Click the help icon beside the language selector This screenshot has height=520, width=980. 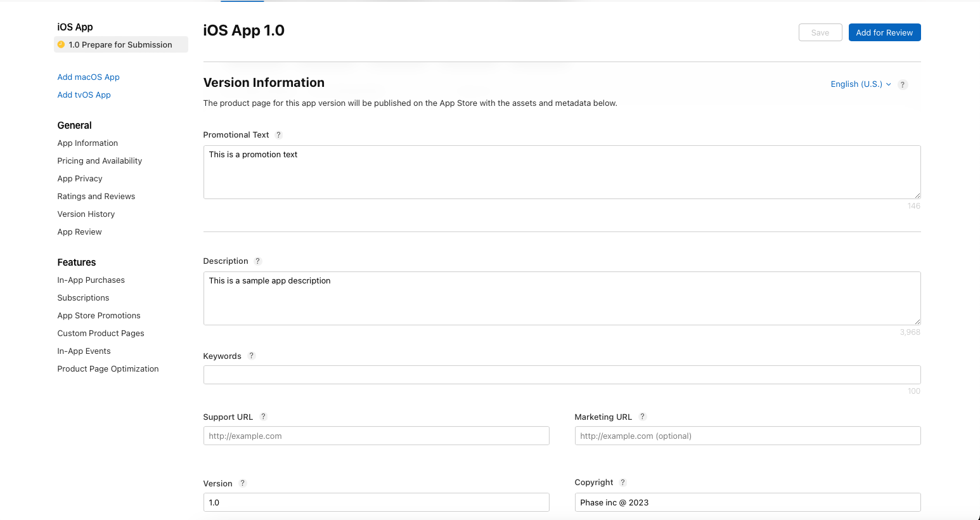pyautogui.click(x=903, y=84)
